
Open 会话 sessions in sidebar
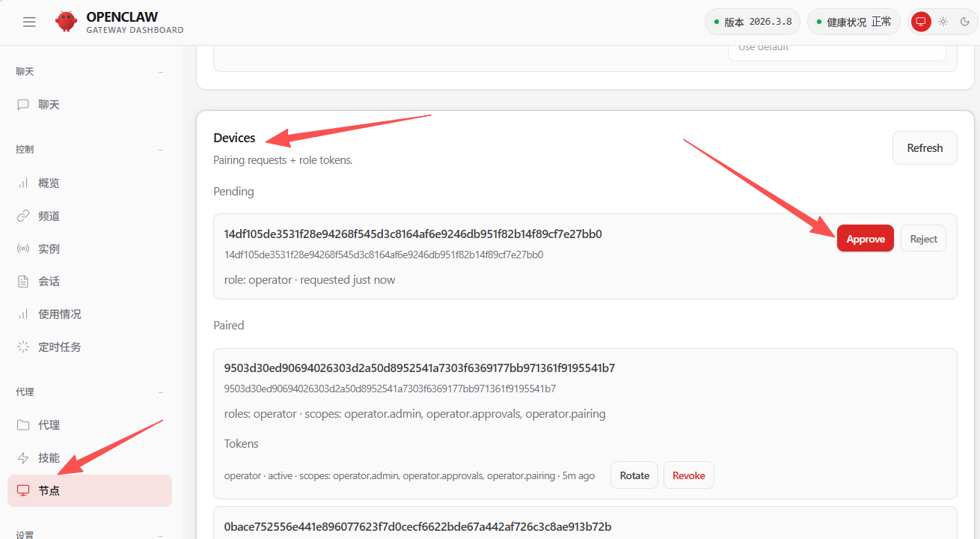point(49,281)
